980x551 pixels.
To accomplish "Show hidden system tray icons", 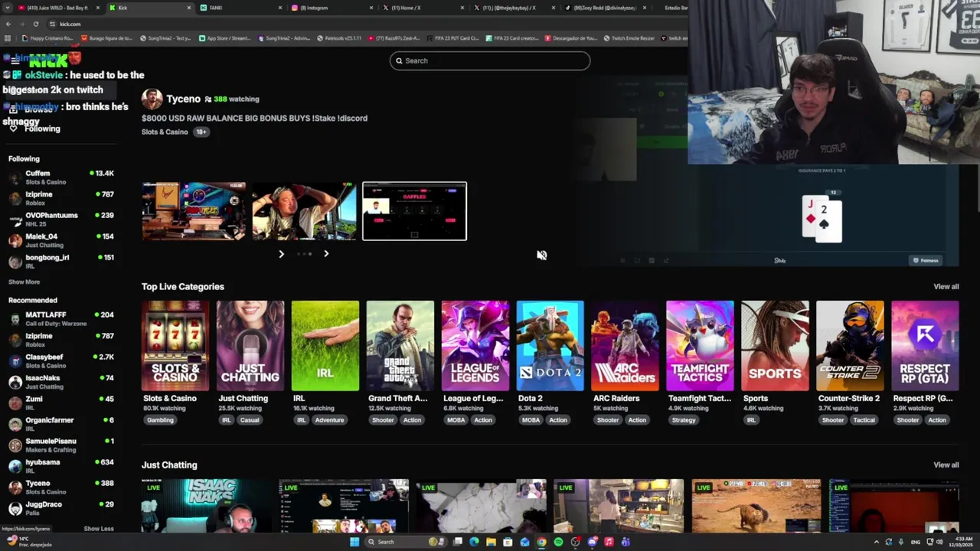I will 876,542.
